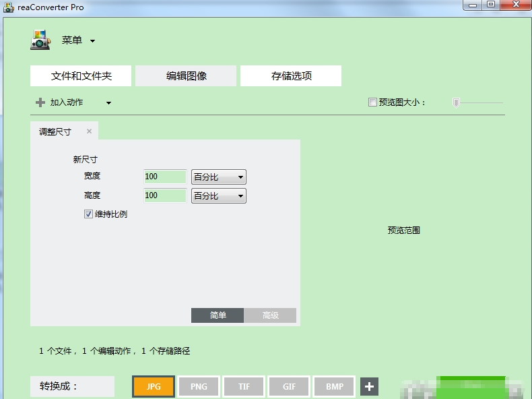Toggle the 维持比例 checkbox
Screen dimensions: 532x399
pos(88,214)
